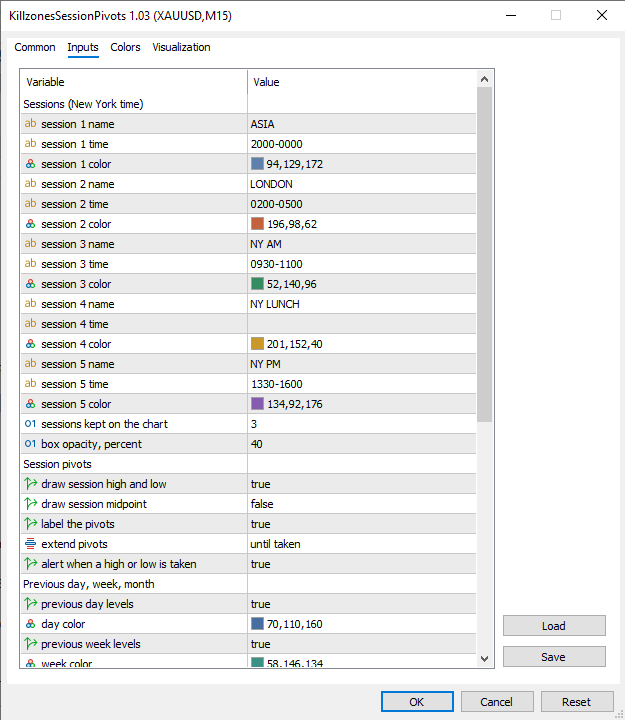The width and height of the screenshot is (625, 720).
Task: Click the string icon beside session 5 time
Action: point(30,384)
